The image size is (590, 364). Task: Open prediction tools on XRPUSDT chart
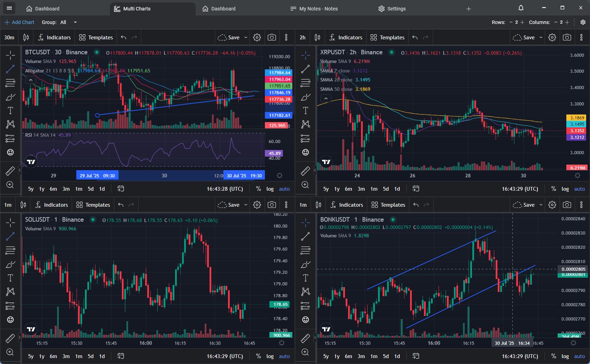[306, 139]
